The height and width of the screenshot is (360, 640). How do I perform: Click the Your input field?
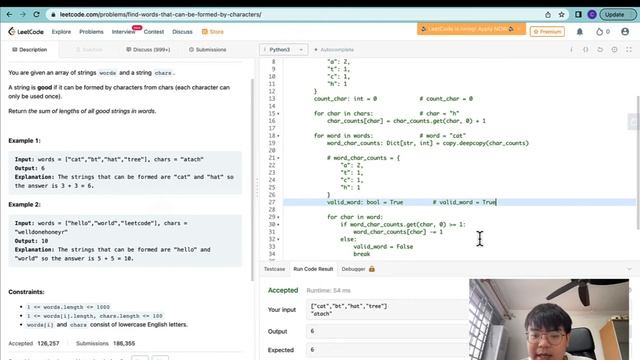pyautogui.click(x=387, y=310)
